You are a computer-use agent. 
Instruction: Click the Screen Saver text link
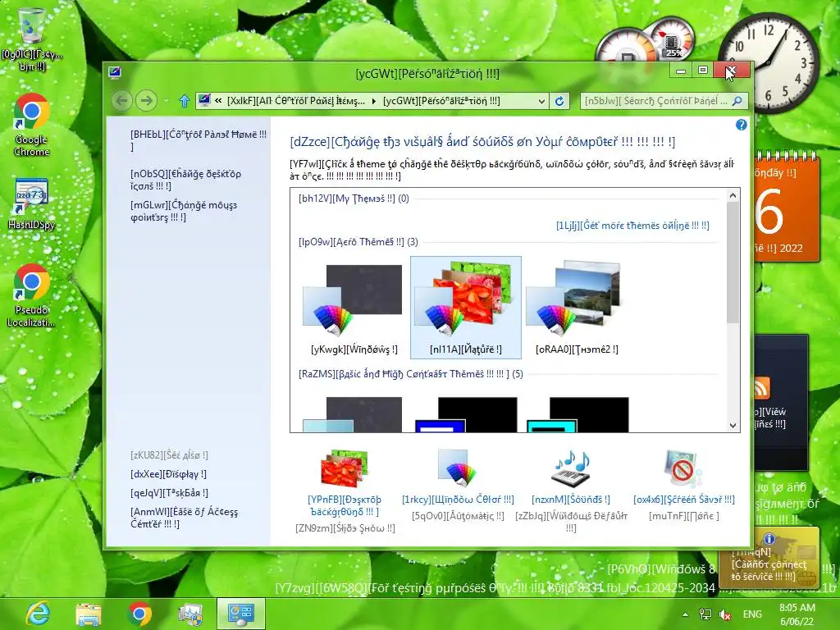click(x=683, y=500)
